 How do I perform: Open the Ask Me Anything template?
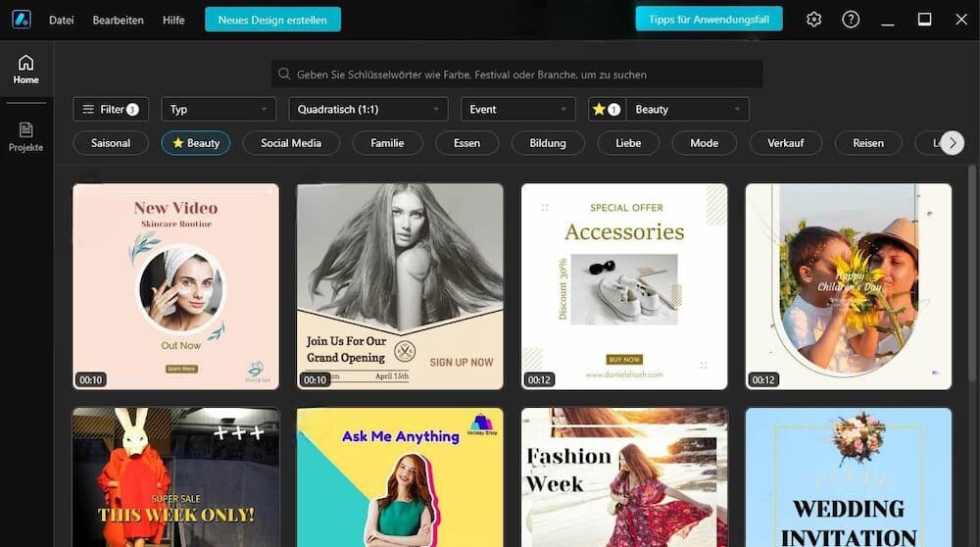tap(400, 477)
